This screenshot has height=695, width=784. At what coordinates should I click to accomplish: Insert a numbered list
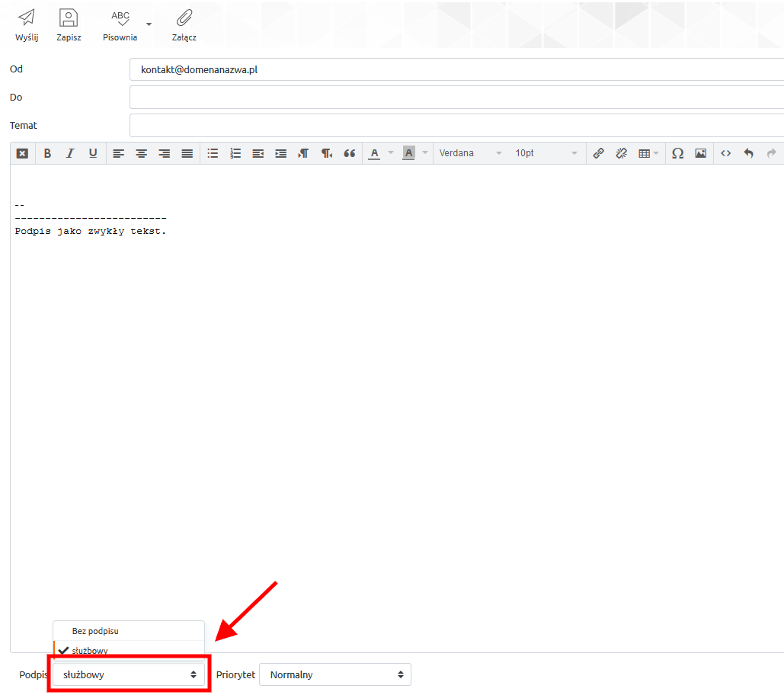click(235, 153)
